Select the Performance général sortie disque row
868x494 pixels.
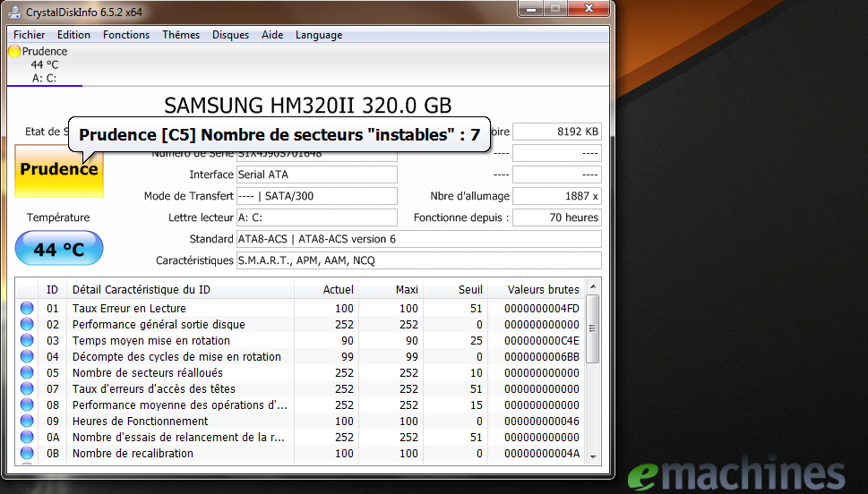(301, 324)
